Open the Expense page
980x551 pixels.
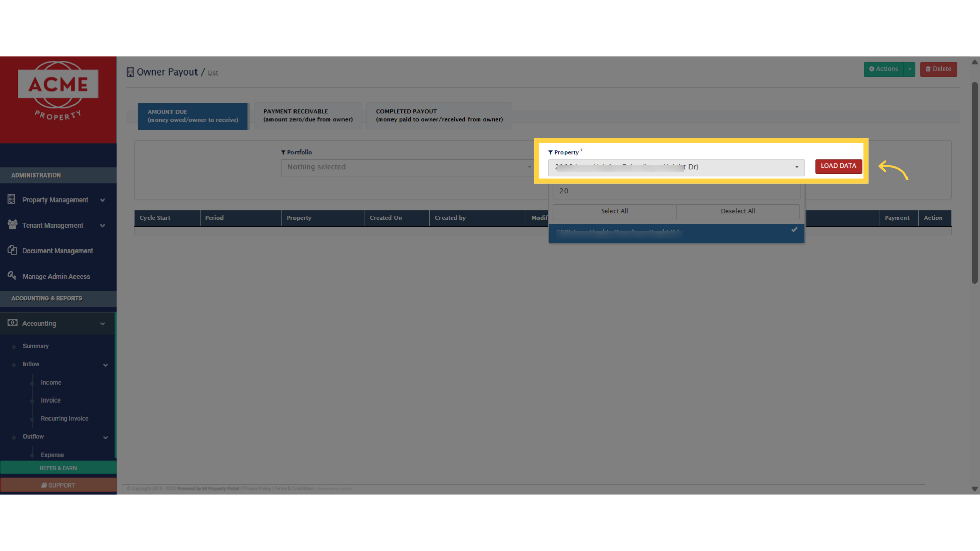tap(52, 455)
